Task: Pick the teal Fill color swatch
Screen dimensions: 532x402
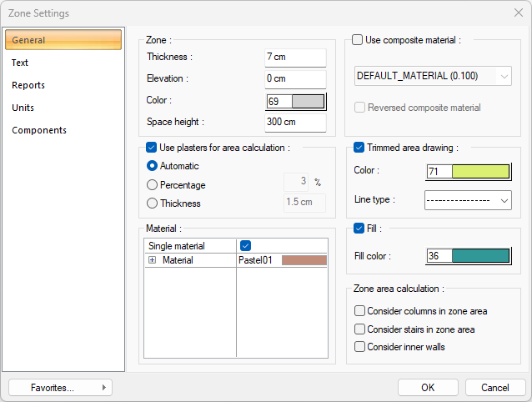Action: (x=480, y=256)
